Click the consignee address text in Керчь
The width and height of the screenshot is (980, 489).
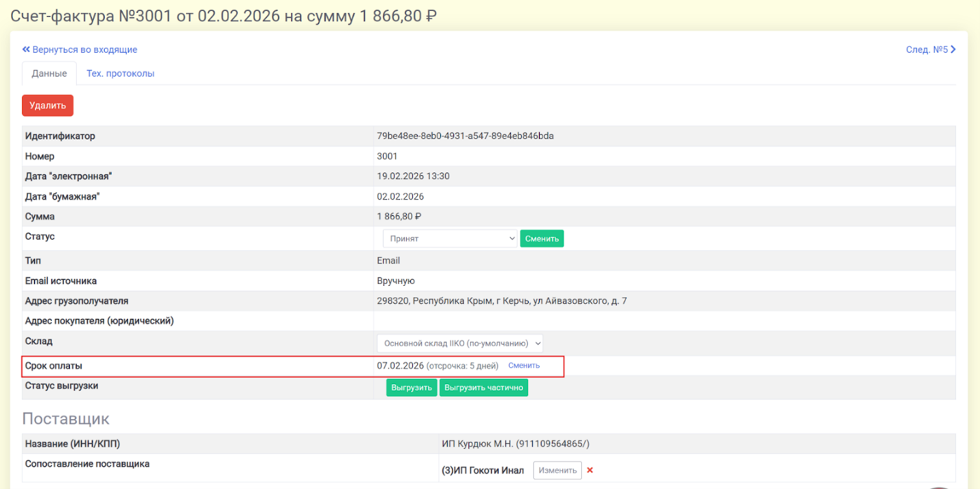pyautogui.click(x=501, y=301)
